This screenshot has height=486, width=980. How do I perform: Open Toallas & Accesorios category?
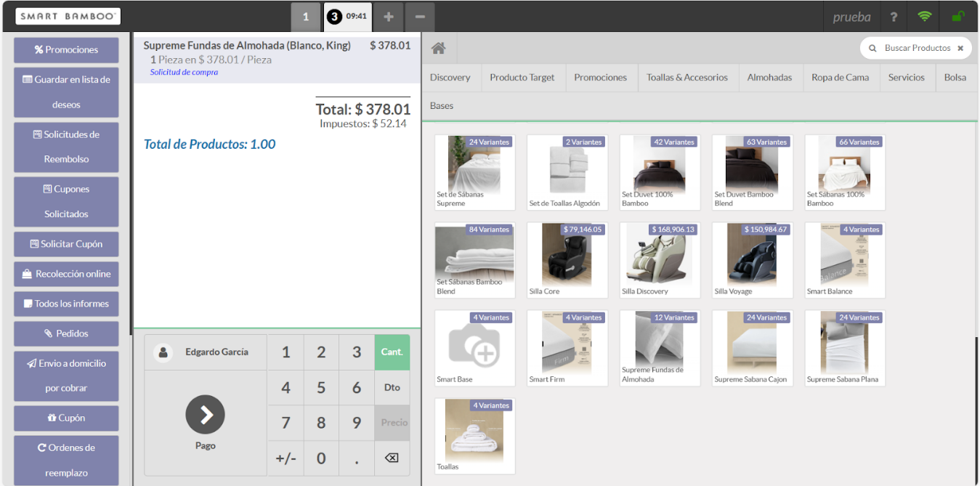[x=687, y=77]
